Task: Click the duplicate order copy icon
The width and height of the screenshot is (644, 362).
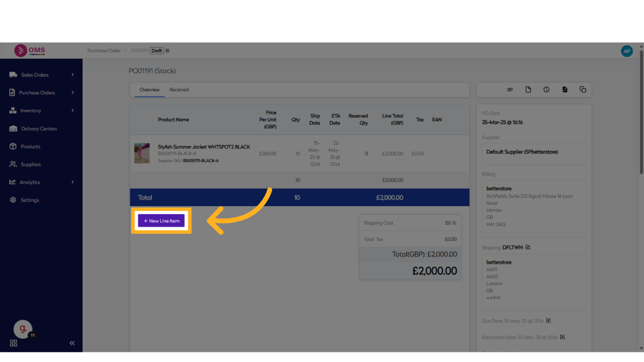Action: (x=583, y=90)
